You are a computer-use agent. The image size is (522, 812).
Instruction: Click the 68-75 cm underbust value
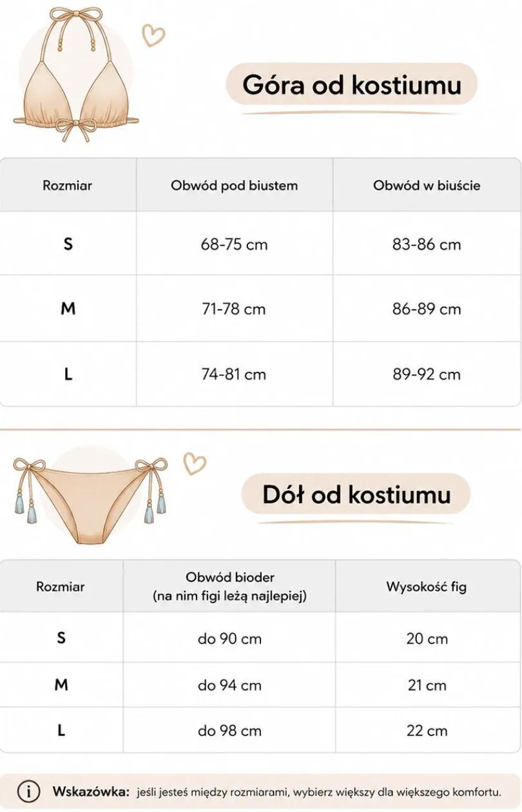click(235, 245)
